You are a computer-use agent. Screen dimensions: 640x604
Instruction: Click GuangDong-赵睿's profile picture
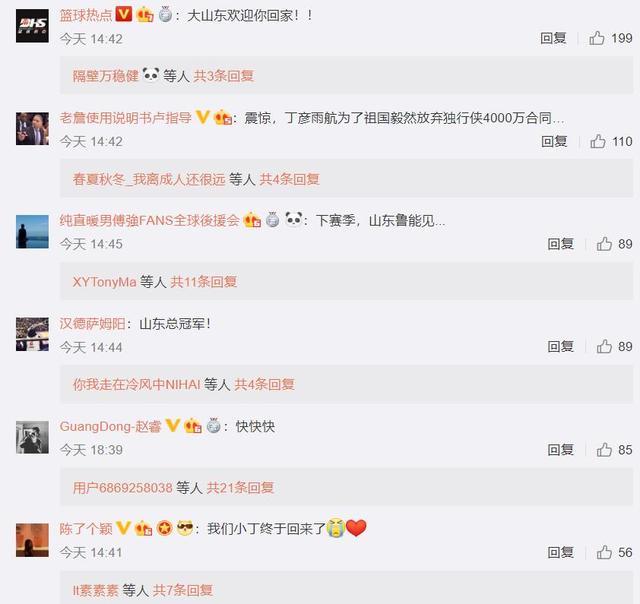[x=32, y=437]
